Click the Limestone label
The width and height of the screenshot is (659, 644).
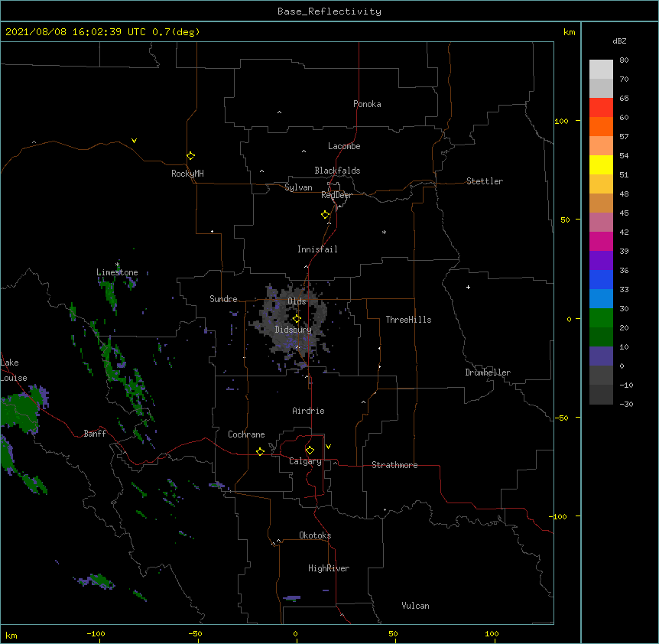117,272
